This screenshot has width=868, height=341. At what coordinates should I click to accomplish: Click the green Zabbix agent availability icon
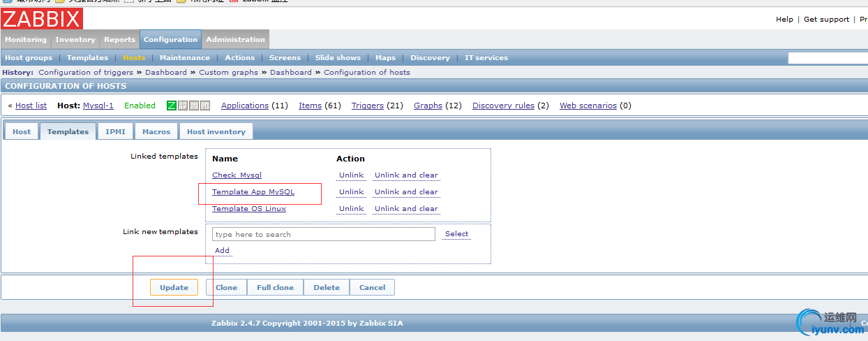172,106
